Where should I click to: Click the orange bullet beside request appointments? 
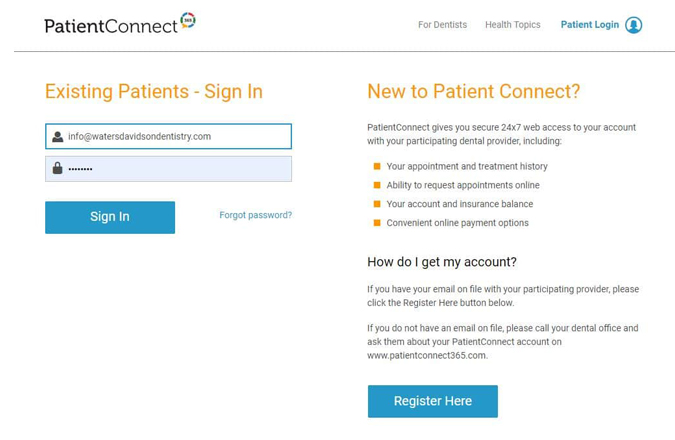[377, 185]
